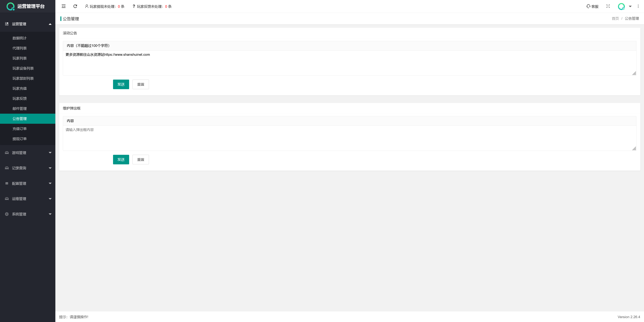
Task: Reset the maintenance popup form with 重置
Action: [x=141, y=160]
